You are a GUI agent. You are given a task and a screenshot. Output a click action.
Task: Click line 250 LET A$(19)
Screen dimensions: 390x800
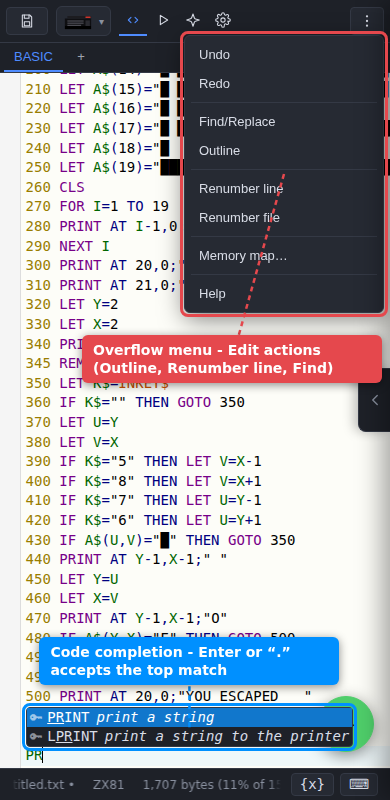coord(104,167)
